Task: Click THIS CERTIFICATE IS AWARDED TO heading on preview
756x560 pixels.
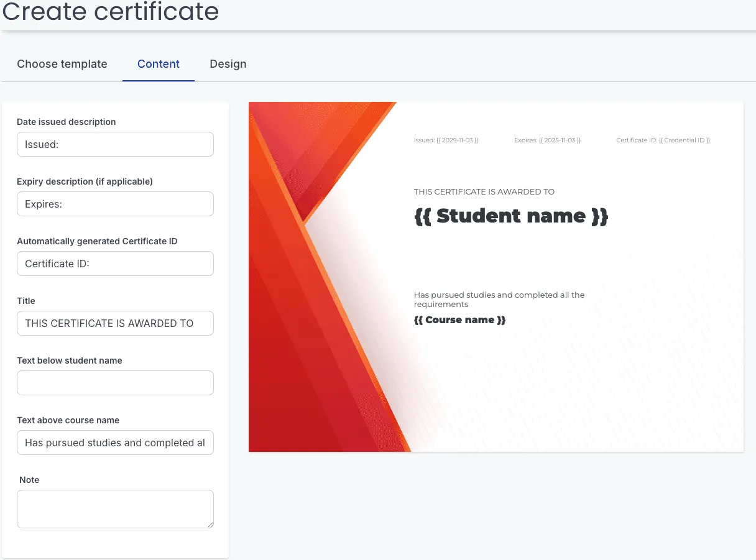Action: [x=484, y=192]
